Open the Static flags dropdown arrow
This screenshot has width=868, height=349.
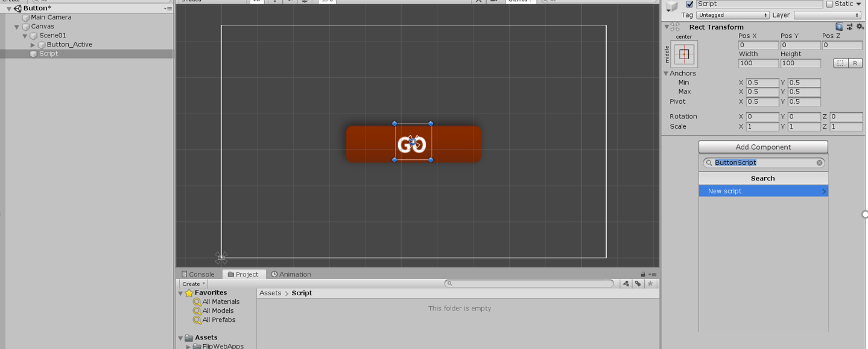[858, 4]
